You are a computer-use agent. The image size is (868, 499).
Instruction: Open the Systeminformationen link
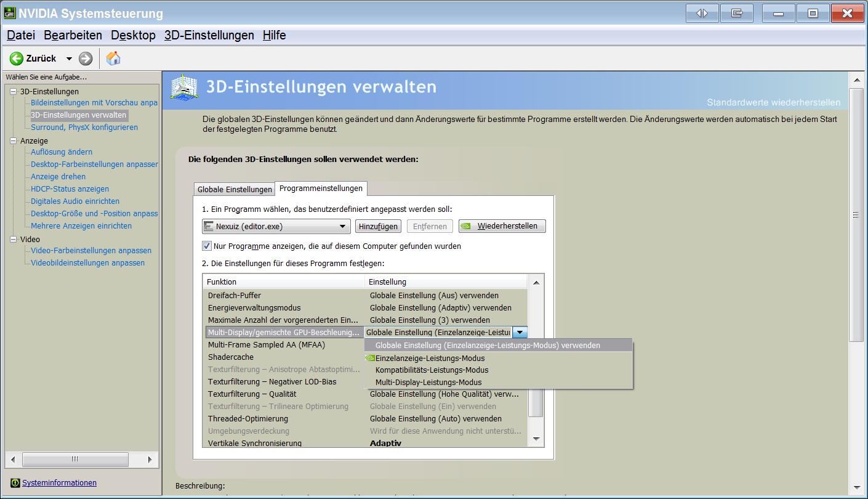59,483
